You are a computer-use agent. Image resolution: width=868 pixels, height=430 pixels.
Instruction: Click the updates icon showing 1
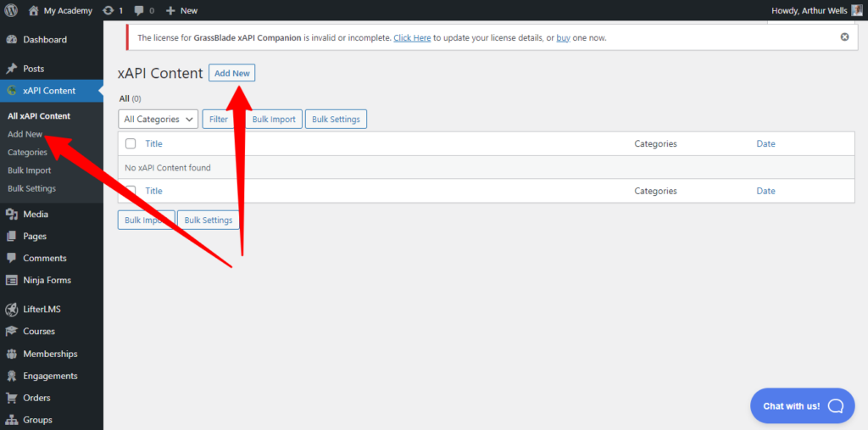point(108,10)
